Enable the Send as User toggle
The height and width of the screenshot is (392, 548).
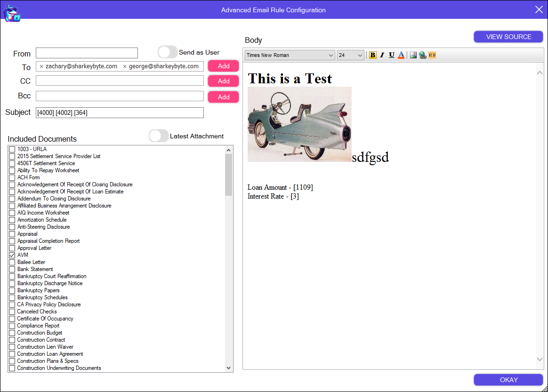coord(168,52)
